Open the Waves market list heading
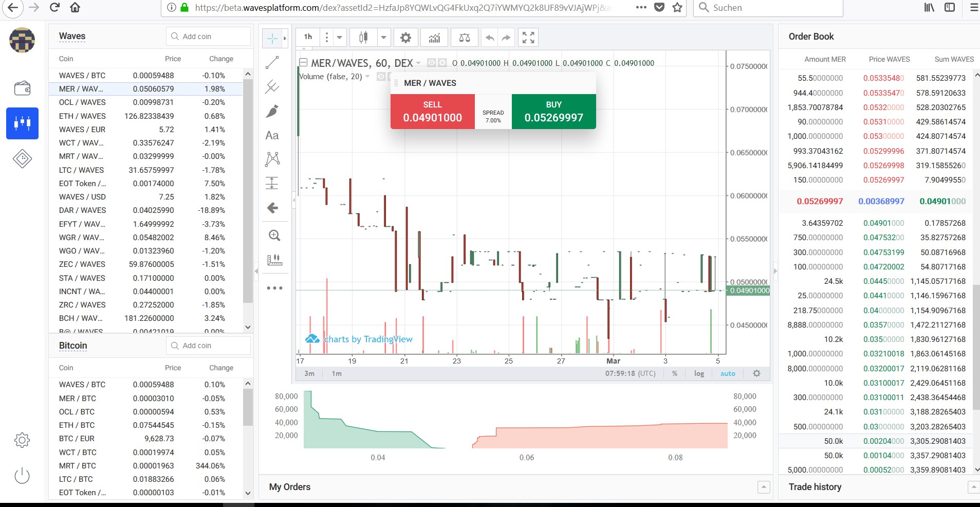980x507 pixels. pyautogui.click(x=72, y=37)
